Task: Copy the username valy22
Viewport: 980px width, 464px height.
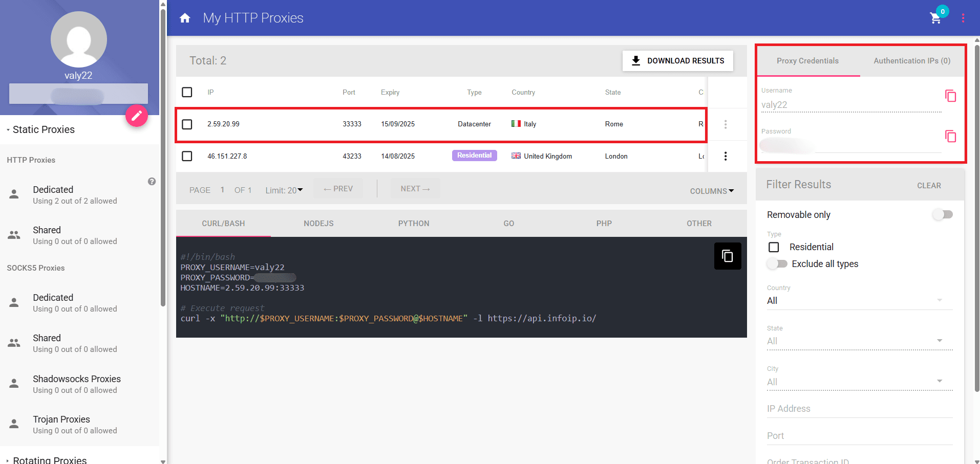Action: coord(950,96)
